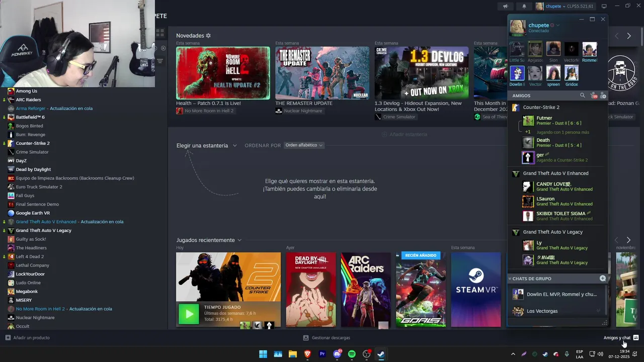Open Gridox's favorite friend avatar
Viewport: 644px width, 362px height.
point(572,73)
